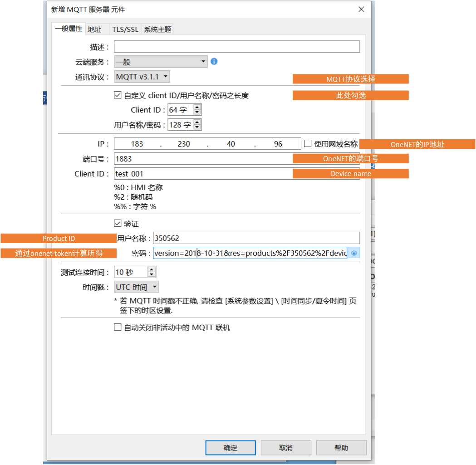Expand the MQTT v3.1.1 protocol dropdown
This screenshot has height=465, width=476.
tap(142, 77)
